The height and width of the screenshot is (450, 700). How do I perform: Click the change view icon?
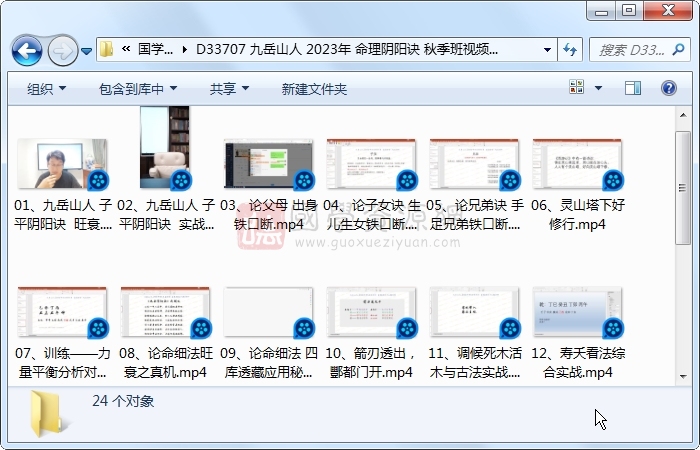click(x=578, y=89)
